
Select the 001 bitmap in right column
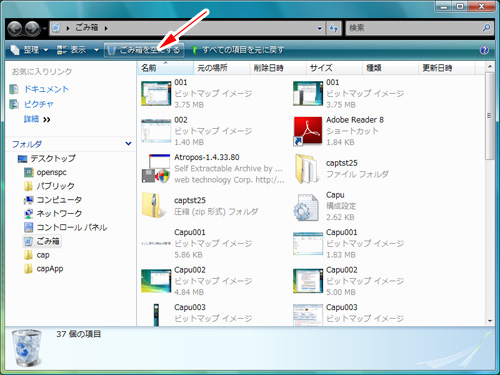click(308, 94)
